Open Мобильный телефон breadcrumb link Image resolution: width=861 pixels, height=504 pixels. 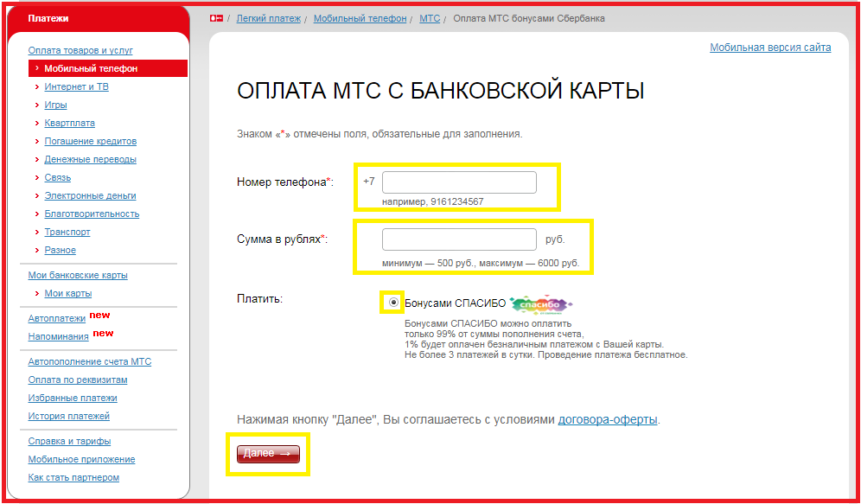click(x=360, y=19)
